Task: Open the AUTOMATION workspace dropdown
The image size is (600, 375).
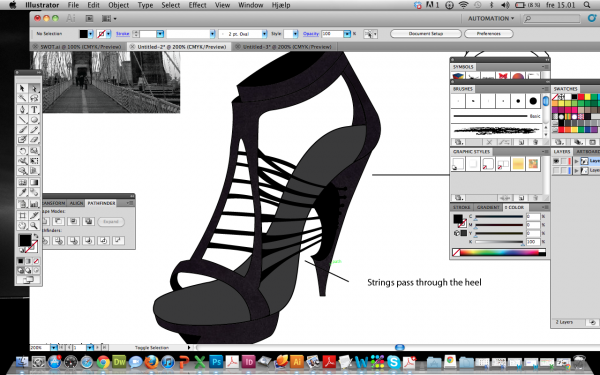Action: 491,18
